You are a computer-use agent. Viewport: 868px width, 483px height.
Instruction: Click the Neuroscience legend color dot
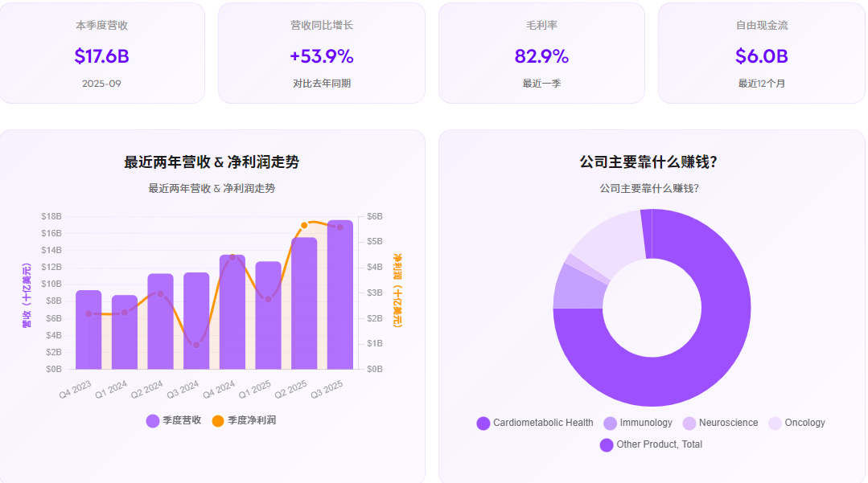(x=689, y=422)
